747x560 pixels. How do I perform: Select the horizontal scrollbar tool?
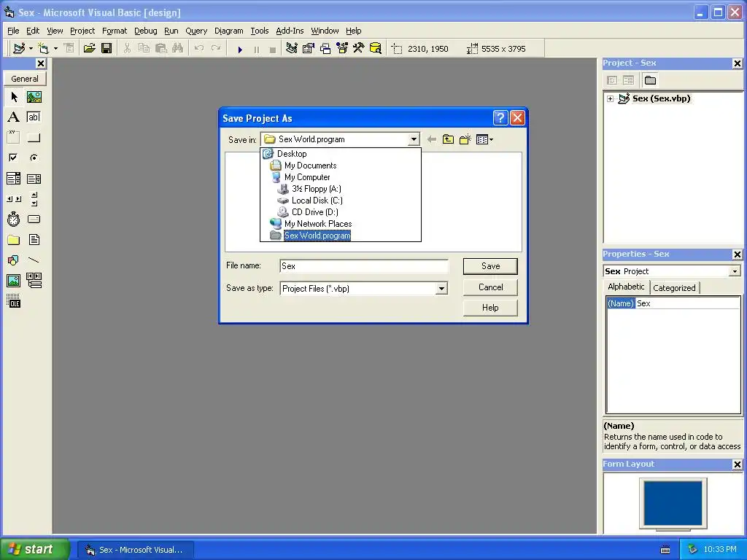[14, 199]
